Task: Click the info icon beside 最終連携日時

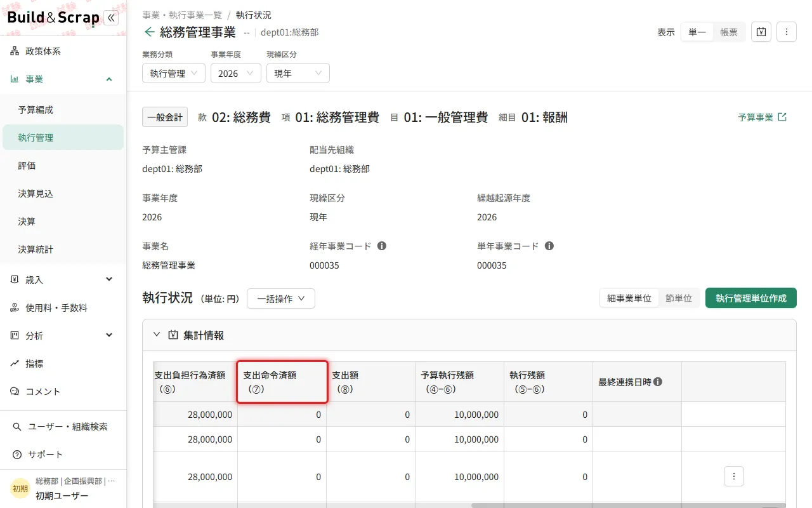Action: tap(658, 382)
